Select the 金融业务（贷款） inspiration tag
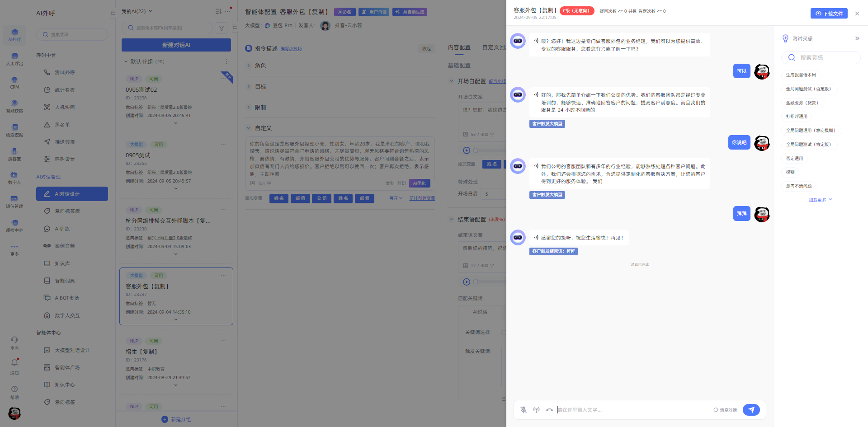Screen dimensions: 868x427 point(803,103)
